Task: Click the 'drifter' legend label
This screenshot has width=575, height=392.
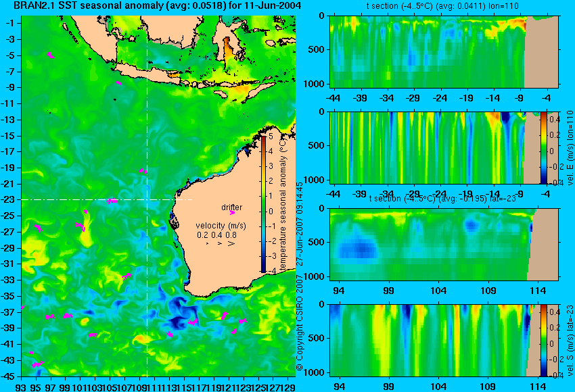Action: tap(232, 207)
